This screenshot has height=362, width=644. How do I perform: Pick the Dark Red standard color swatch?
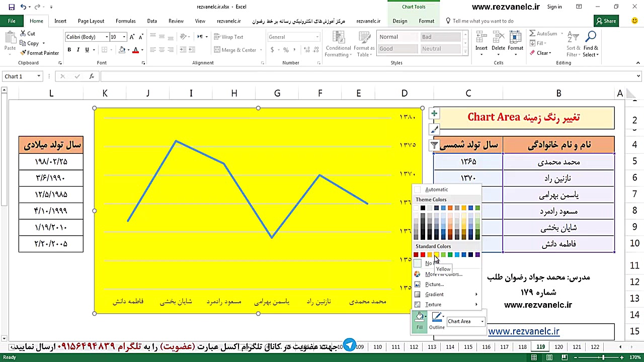[416, 255]
